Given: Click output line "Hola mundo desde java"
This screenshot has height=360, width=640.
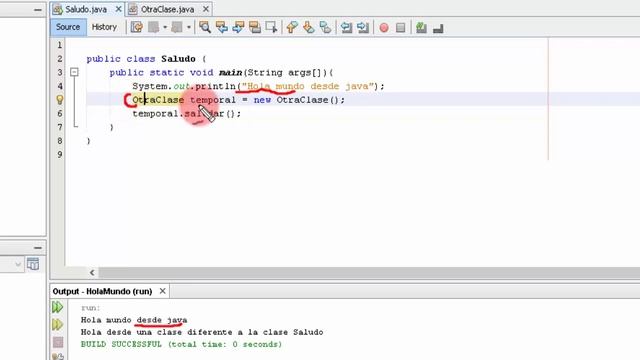Looking at the screenshot, I should pyautogui.click(x=134, y=320).
